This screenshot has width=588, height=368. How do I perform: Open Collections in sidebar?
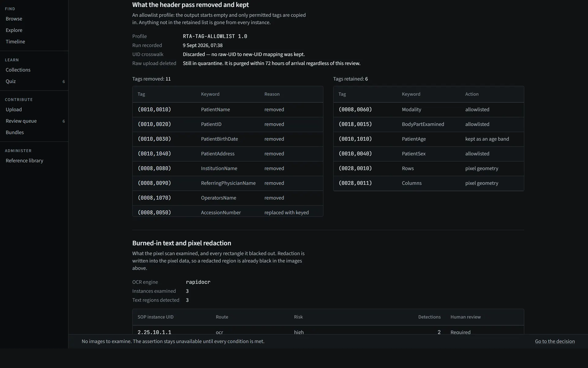point(18,70)
